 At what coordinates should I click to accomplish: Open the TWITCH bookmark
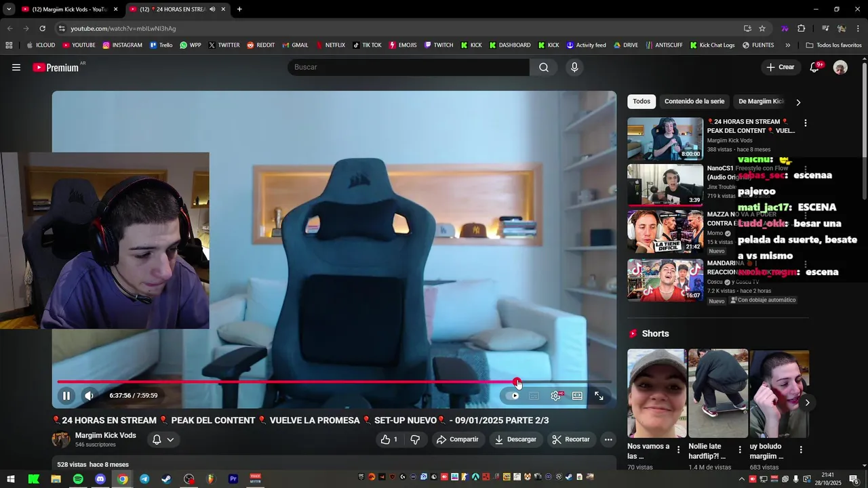(x=439, y=45)
